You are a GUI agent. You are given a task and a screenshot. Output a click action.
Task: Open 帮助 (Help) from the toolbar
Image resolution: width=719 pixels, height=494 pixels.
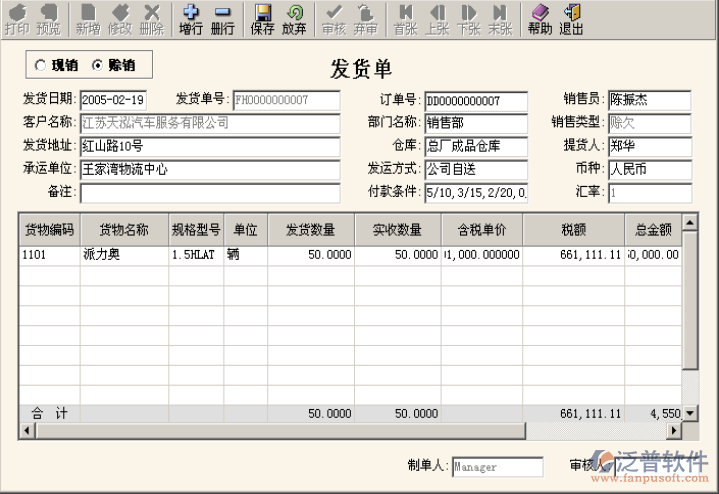pyautogui.click(x=540, y=19)
